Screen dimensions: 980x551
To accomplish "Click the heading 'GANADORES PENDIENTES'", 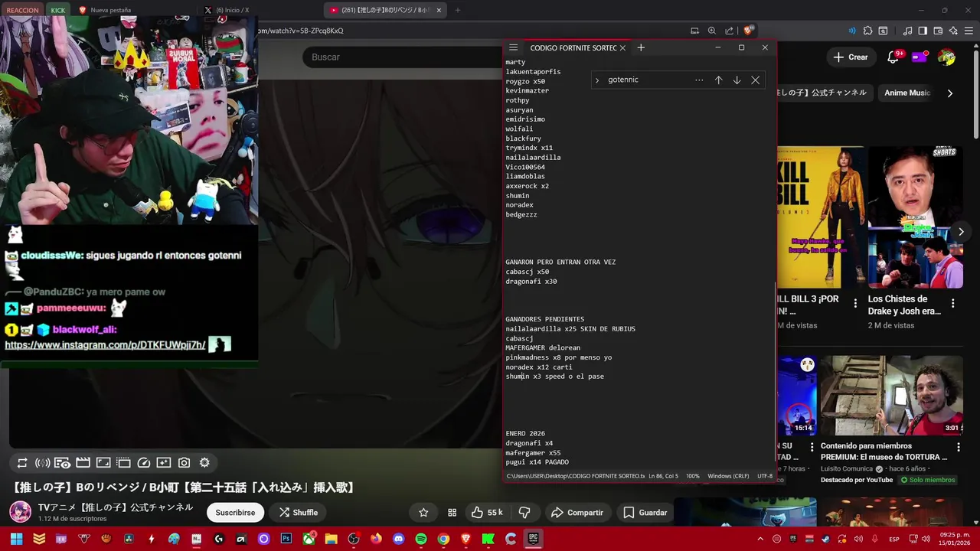I will click(544, 319).
